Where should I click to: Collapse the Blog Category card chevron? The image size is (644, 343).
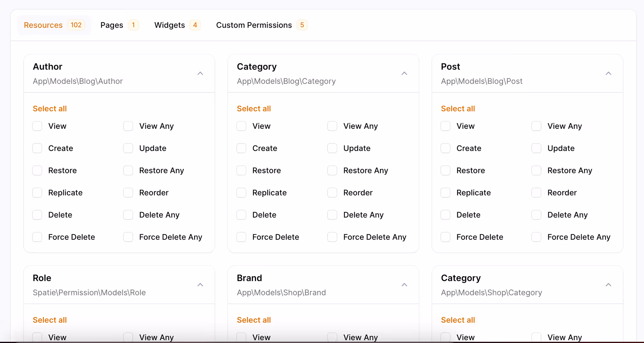(x=404, y=73)
